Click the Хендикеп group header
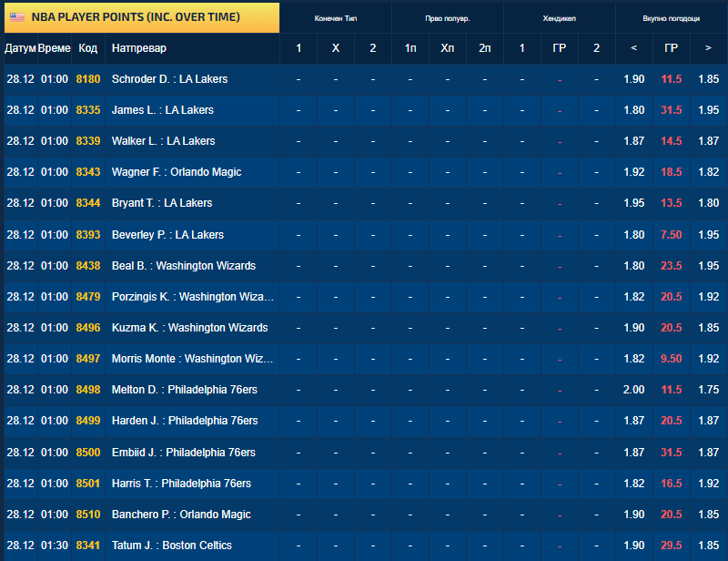This screenshot has height=561, width=728. (x=560, y=18)
